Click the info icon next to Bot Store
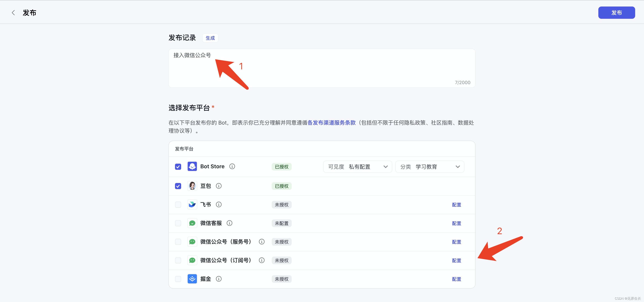 [232, 167]
